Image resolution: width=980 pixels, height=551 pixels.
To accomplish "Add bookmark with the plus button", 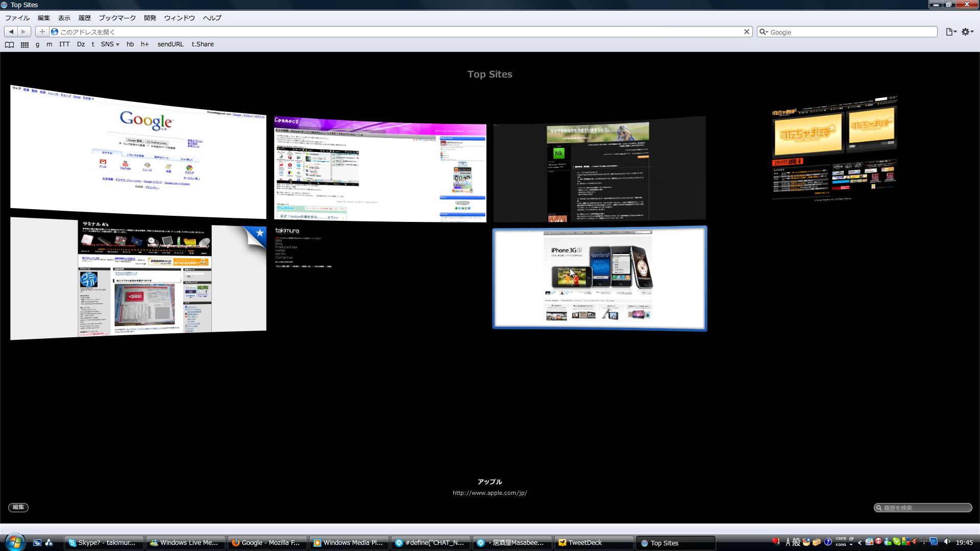I will click(42, 32).
